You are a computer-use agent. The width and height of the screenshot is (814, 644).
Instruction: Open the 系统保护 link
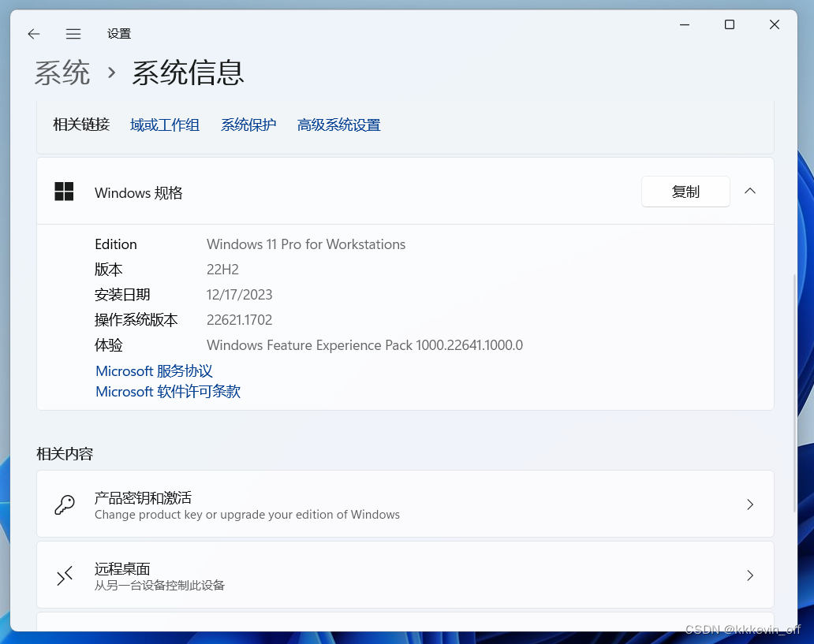248,125
